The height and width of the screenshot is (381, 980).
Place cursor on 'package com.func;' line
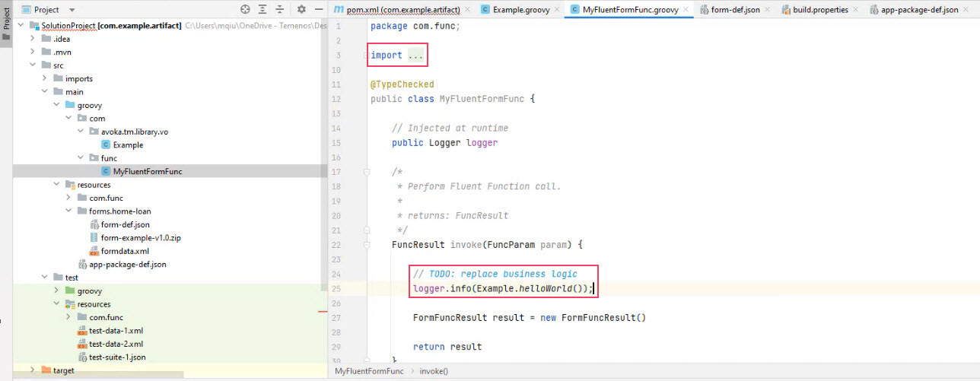point(415,26)
